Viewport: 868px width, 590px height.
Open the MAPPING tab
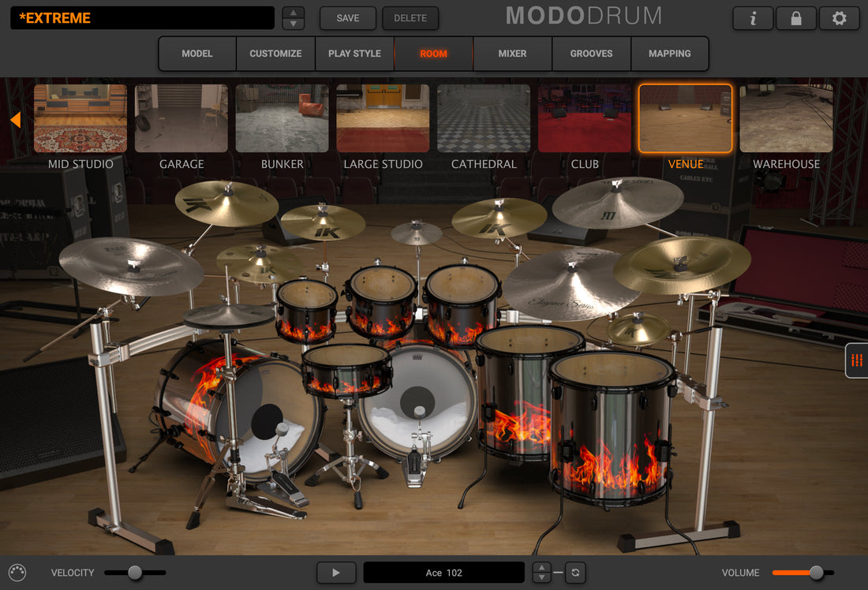pos(670,54)
